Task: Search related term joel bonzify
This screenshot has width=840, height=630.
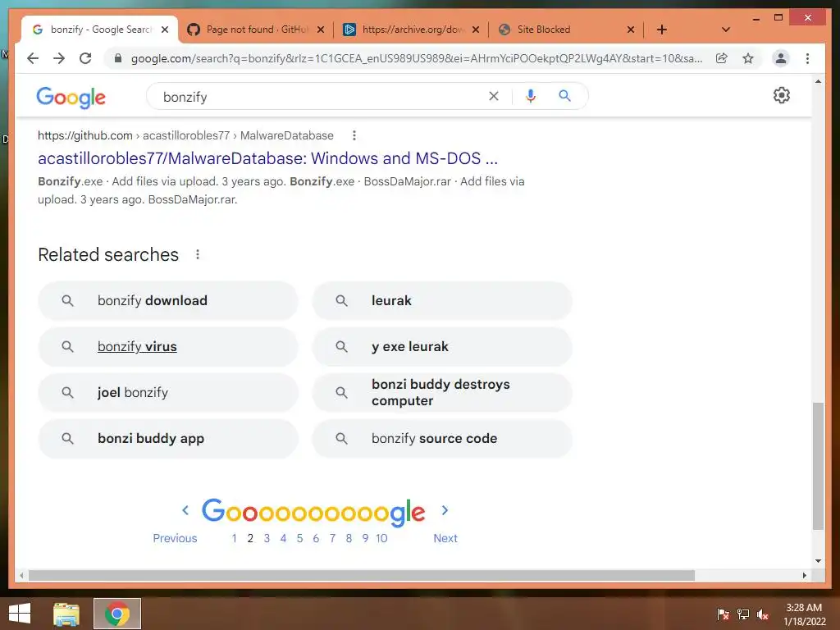Action: [167, 393]
